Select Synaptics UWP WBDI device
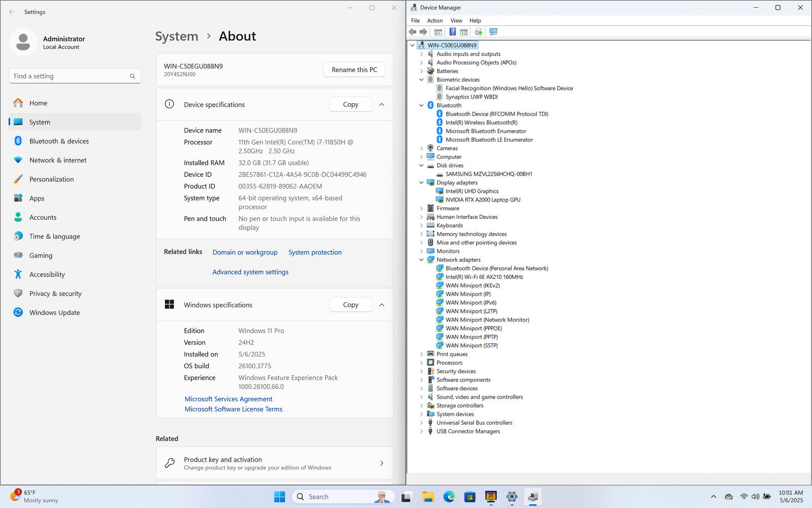The image size is (812, 508). [x=471, y=97]
